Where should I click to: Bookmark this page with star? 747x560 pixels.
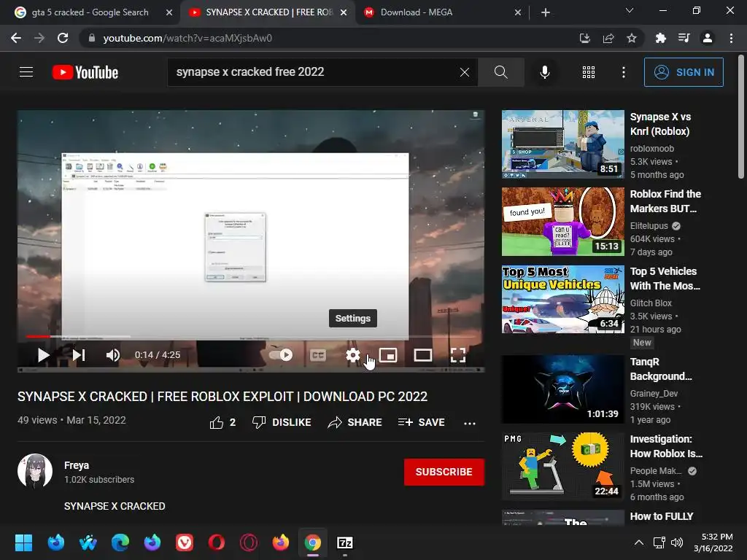[632, 38]
